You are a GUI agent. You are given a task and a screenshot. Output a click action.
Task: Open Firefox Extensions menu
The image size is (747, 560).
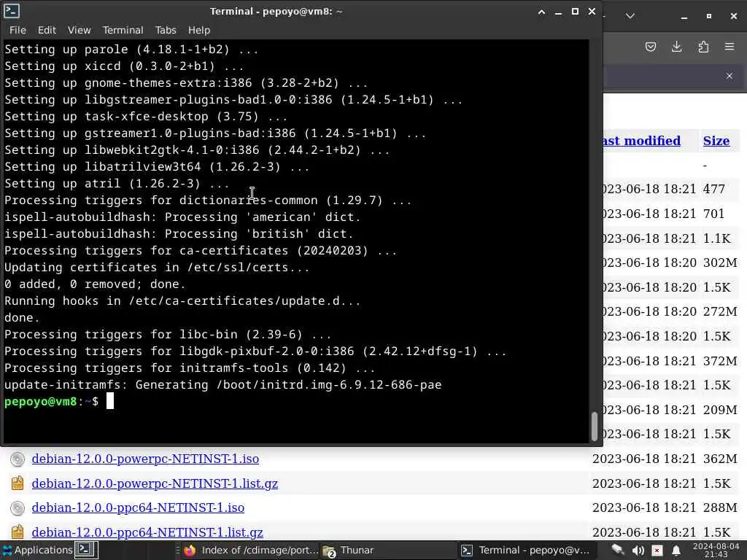[703, 47]
